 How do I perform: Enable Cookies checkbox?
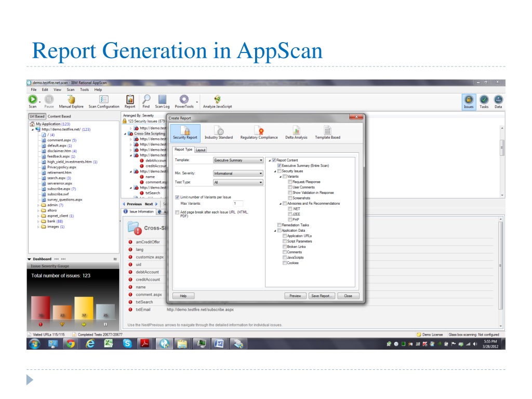click(x=285, y=263)
